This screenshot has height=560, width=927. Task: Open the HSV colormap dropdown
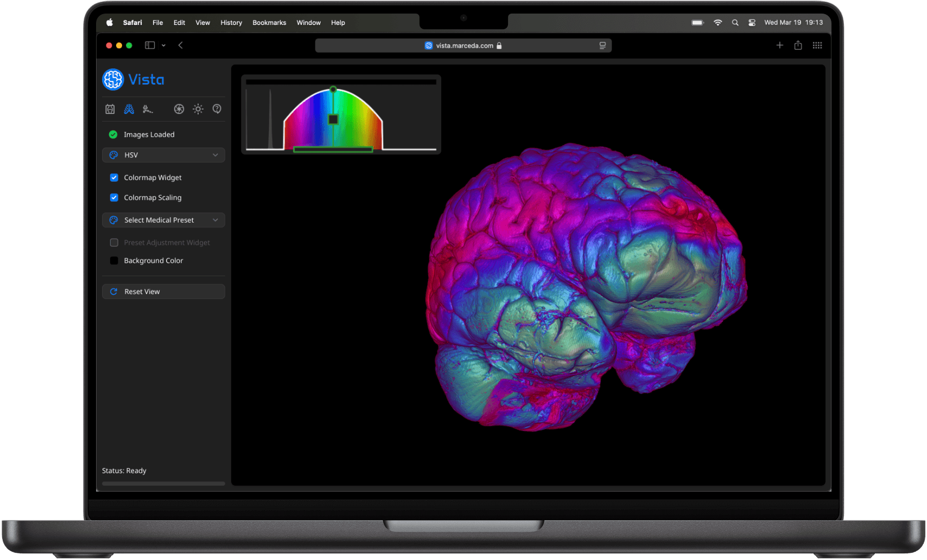[x=163, y=155]
